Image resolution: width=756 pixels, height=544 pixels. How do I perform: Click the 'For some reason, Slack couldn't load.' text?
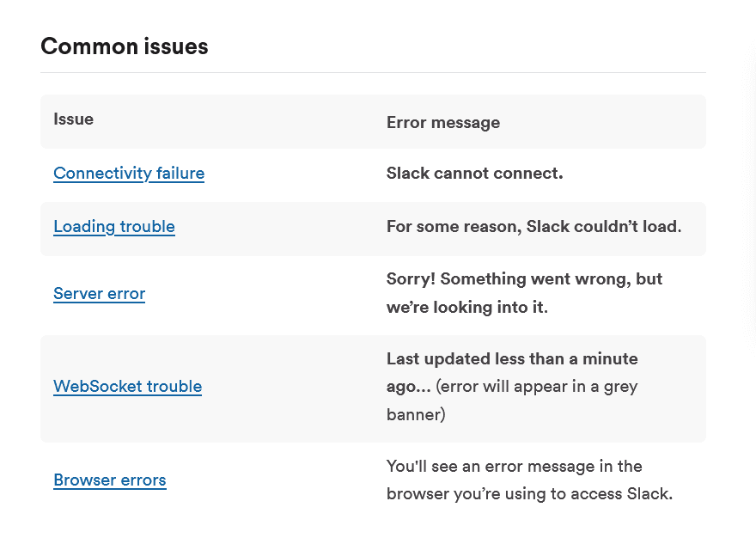point(533,226)
